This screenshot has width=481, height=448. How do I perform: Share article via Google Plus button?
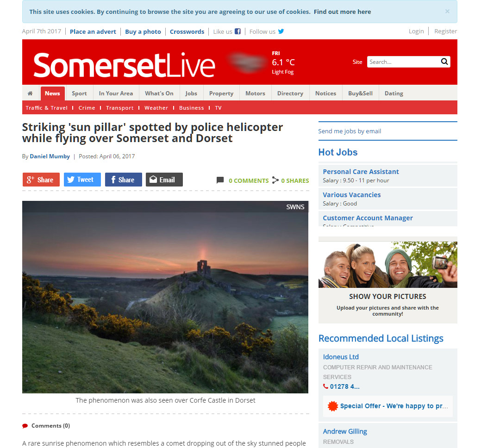coord(41,180)
